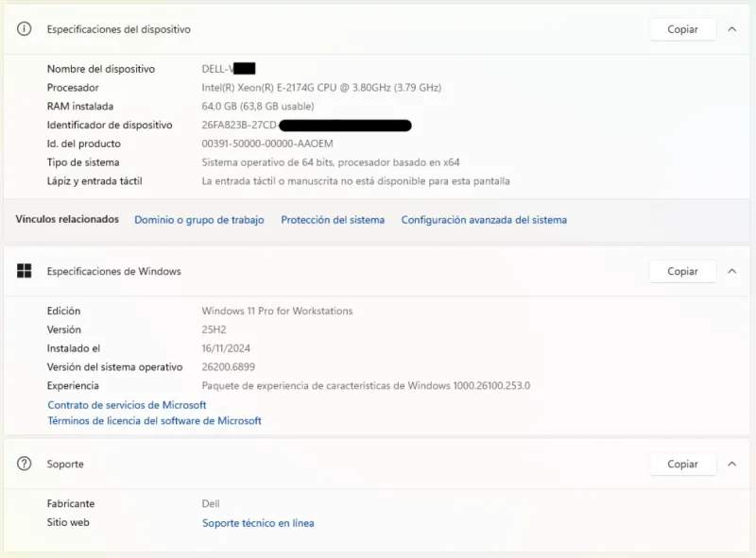Select the Edición label
The width and height of the screenshot is (756, 558).
coord(63,311)
